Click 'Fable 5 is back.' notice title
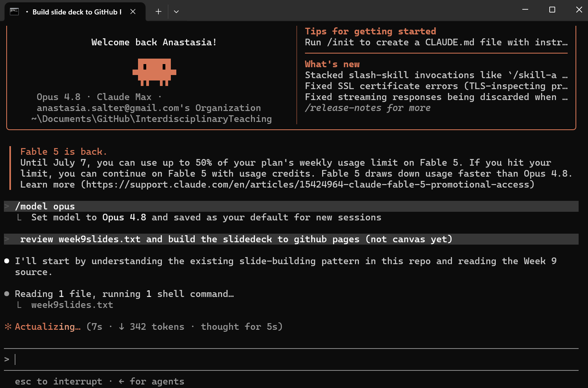This screenshot has width=588, height=388. [x=64, y=152]
